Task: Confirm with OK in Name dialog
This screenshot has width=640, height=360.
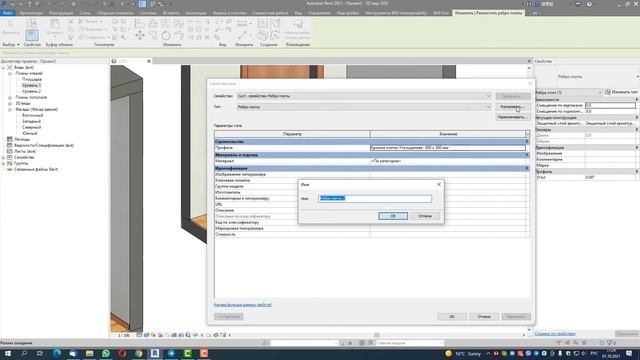Action: 393,216
